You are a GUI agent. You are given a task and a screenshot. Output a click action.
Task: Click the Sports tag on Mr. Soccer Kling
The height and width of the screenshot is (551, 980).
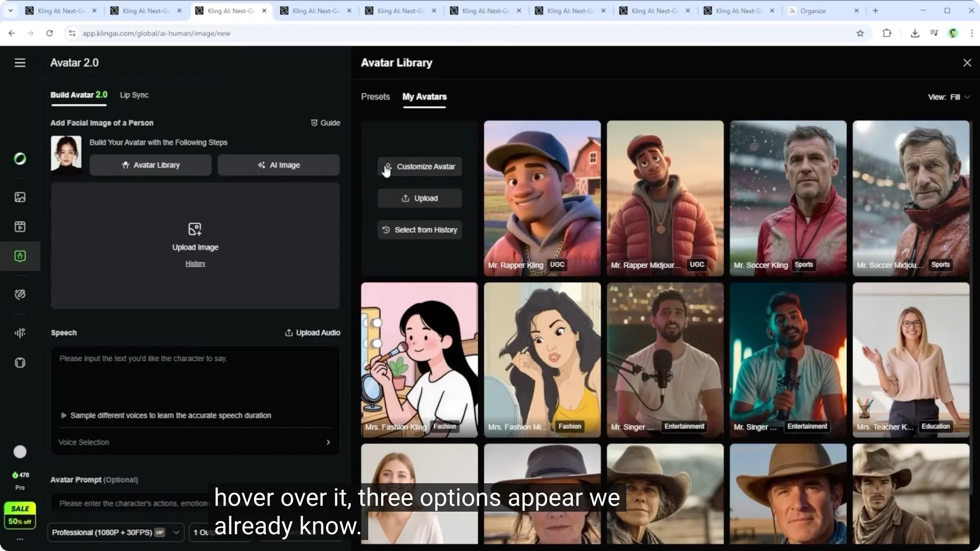(x=803, y=264)
